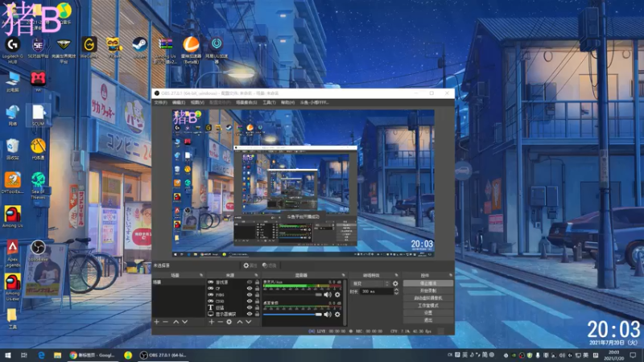Toggle visibility of the text source
Screen dimensions: 644x362
point(250,307)
